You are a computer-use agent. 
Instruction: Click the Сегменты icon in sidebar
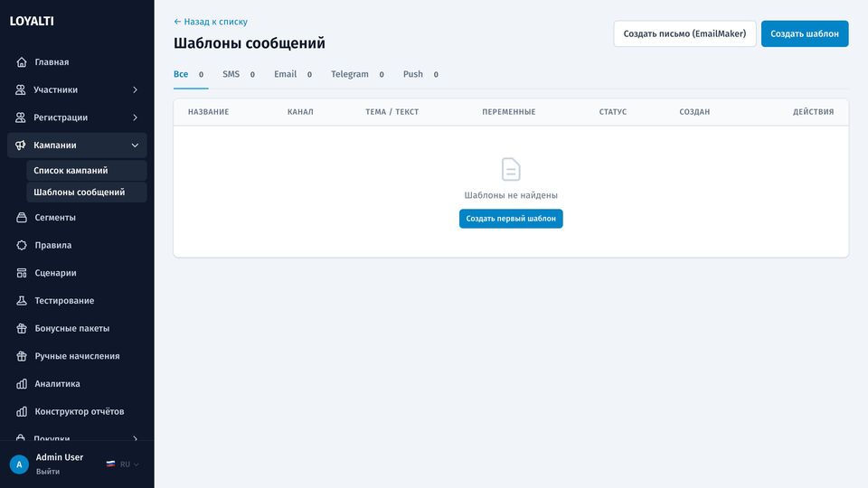(x=22, y=218)
